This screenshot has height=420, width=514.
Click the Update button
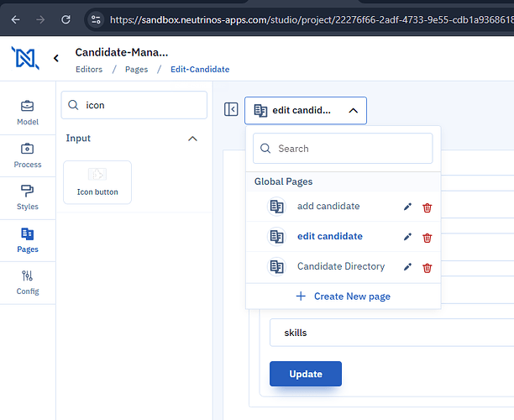306,374
